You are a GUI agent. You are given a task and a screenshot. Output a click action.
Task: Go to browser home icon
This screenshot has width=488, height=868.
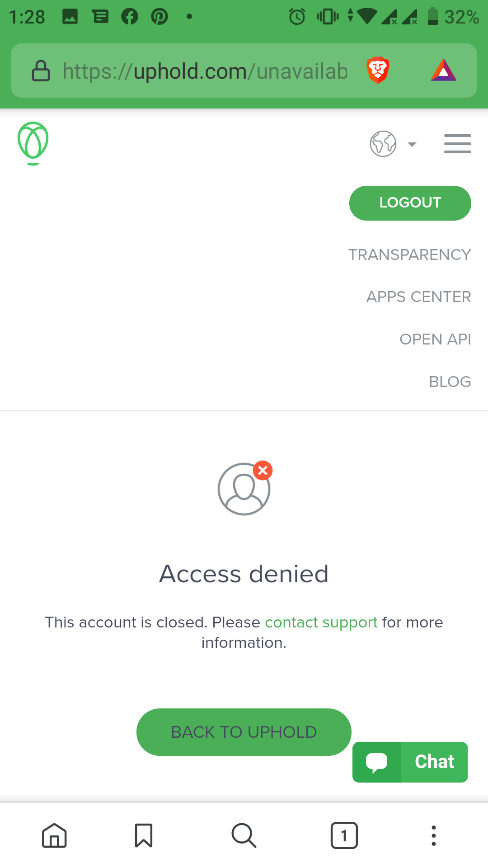pos(54,835)
